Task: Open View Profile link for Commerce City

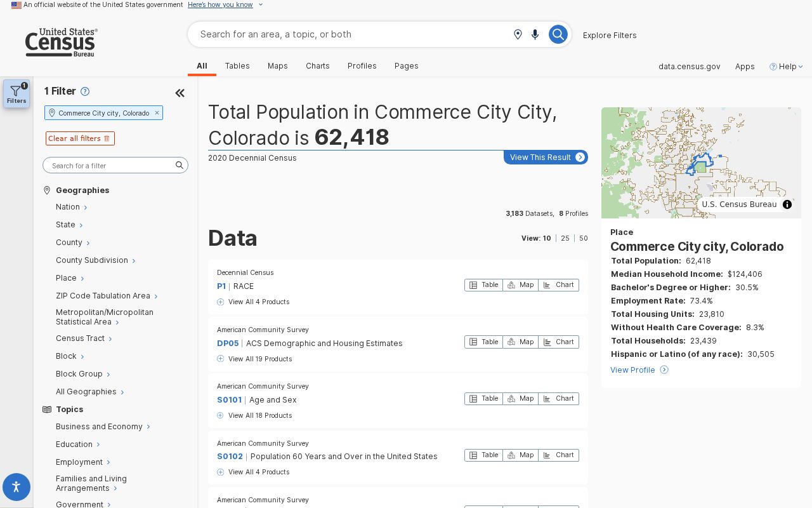Action: (639, 370)
